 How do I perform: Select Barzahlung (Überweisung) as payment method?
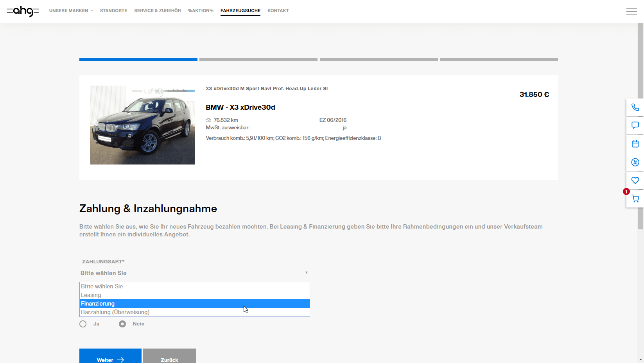(x=115, y=312)
